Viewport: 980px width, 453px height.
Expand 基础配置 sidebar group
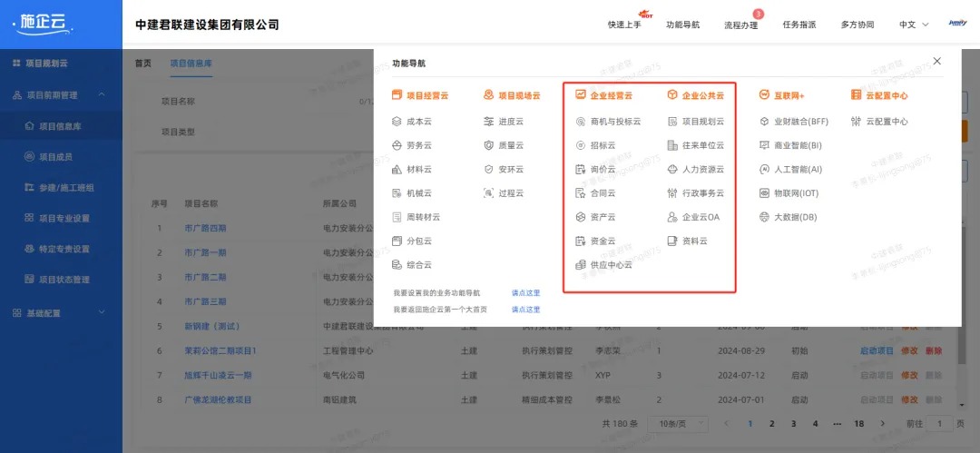pyautogui.click(x=102, y=313)
